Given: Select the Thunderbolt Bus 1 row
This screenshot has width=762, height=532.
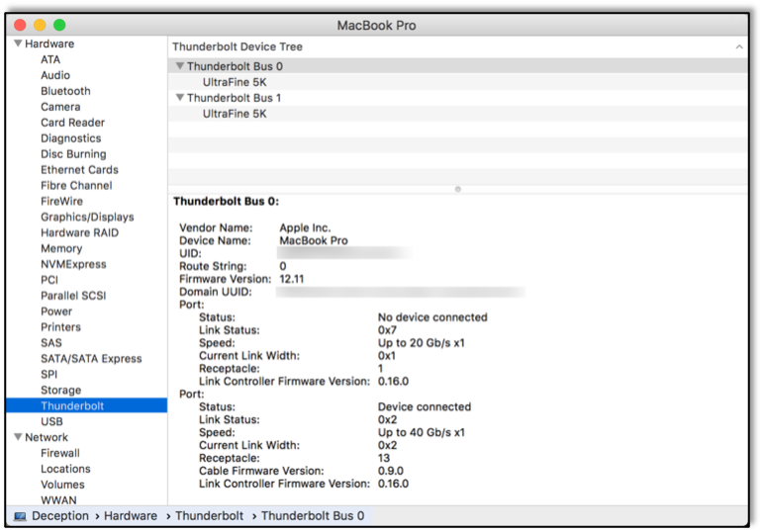Looking at the screenshot, I should point(458,98).
